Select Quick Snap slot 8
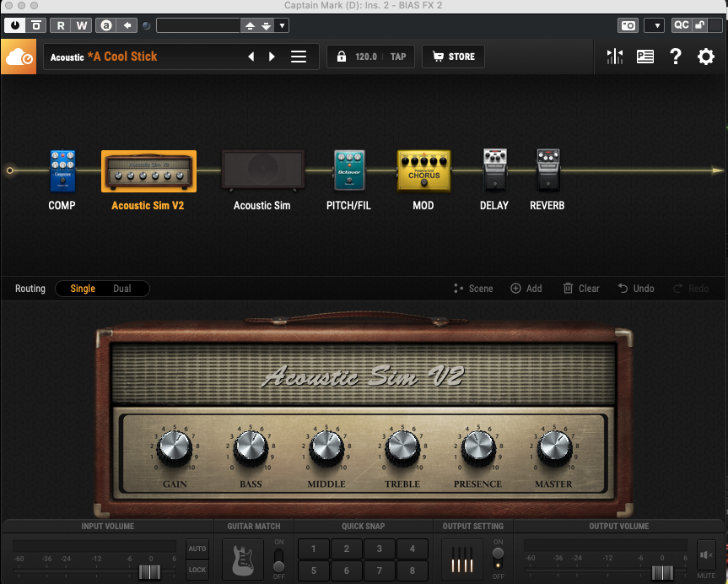The image size is (728, 584). coord(413,570)
